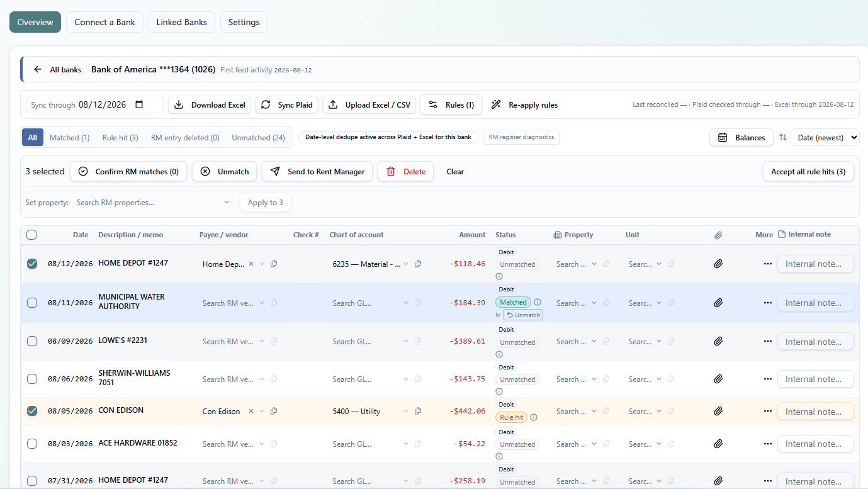
Task: Check the LOWE'S #2231 row checkbox
Action: (32, 341)
